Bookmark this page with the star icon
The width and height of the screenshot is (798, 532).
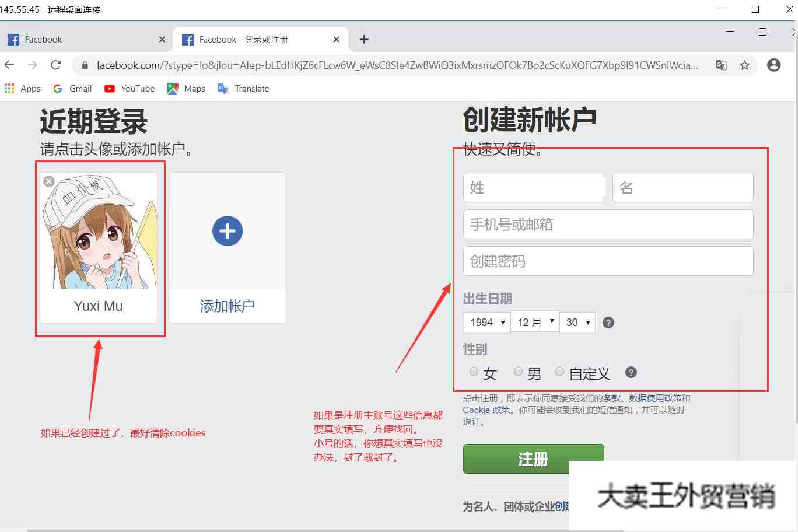click(745, 65)
